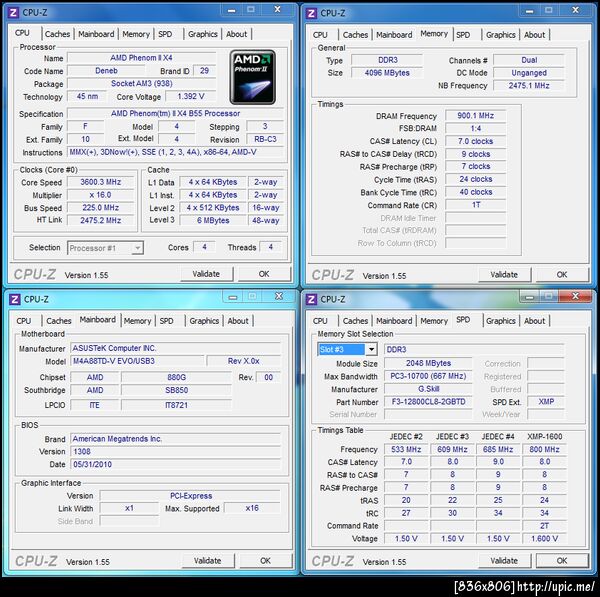The height and width of the screenshot is (597, 600).
Task: Click the PC3-10700 (667 MHz) bandwidth value
Action: pyautogui.click(x=428, y=376)
